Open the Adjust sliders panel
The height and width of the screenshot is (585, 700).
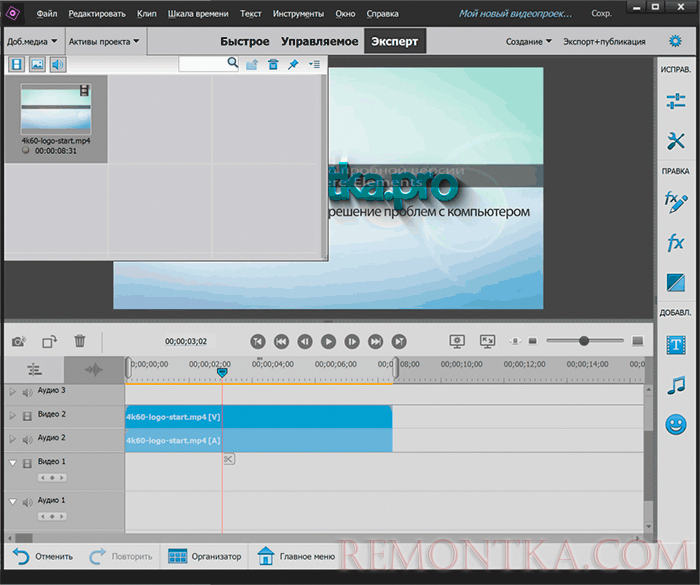coord(676,101)
